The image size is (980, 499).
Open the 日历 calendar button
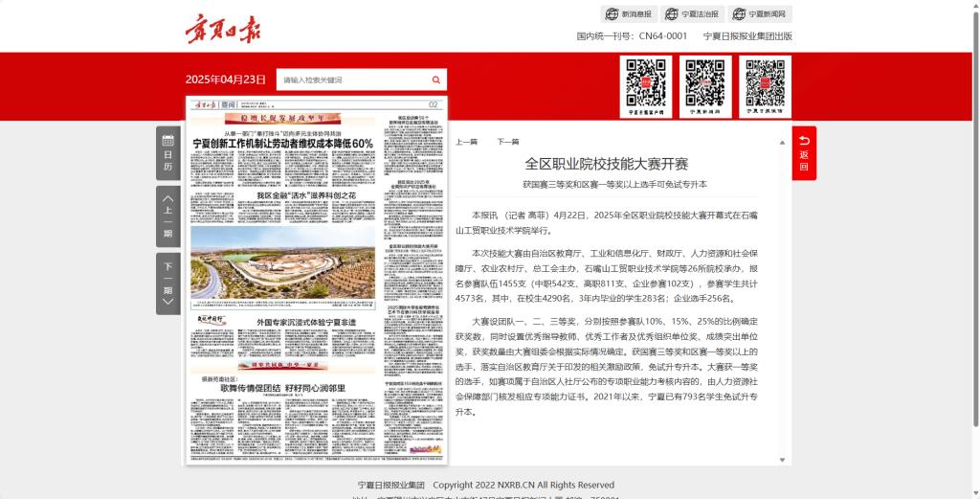pos(167,154)
